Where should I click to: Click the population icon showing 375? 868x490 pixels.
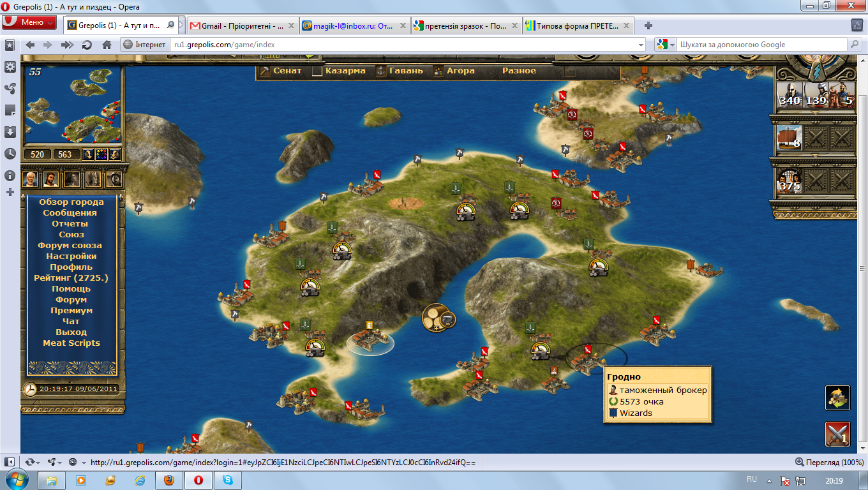[790, 181]
